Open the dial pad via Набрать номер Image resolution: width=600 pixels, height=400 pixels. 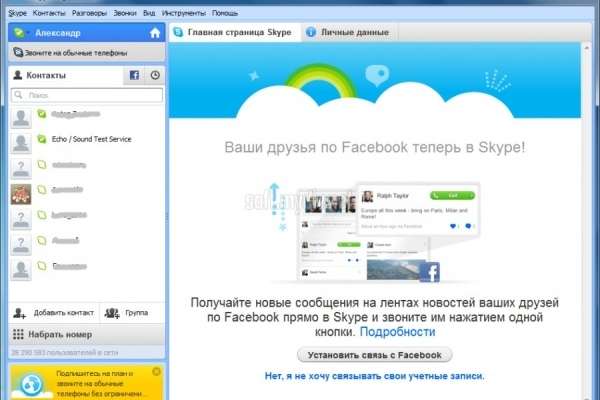pos(87,335)
